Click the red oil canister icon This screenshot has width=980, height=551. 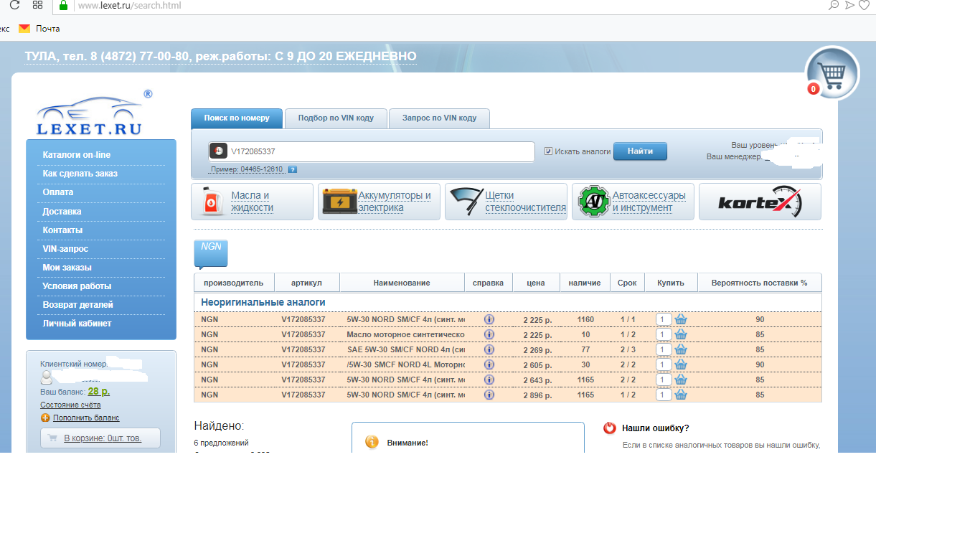[214, 202]
